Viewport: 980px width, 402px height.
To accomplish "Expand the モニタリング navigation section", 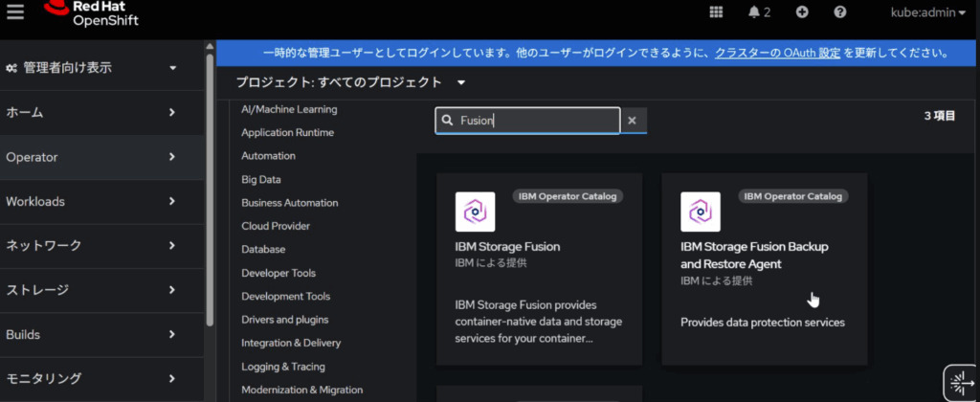I will pos(101,379).
